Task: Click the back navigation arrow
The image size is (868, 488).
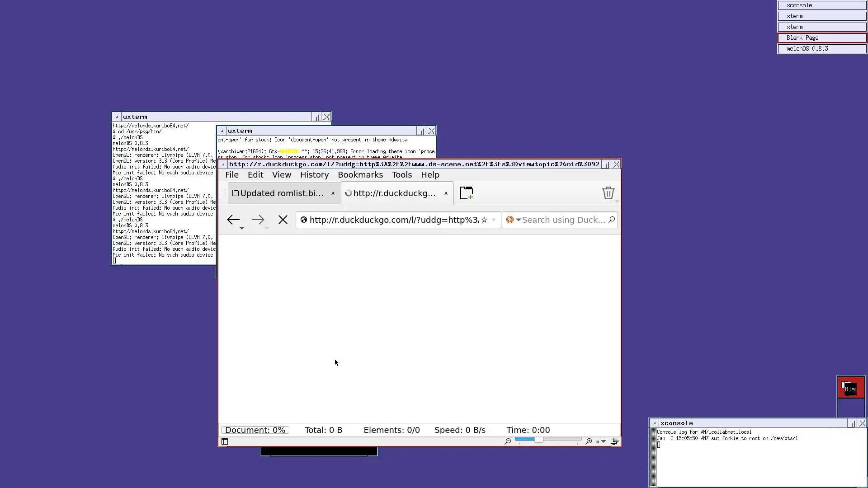Action: (x=233, y=220)
